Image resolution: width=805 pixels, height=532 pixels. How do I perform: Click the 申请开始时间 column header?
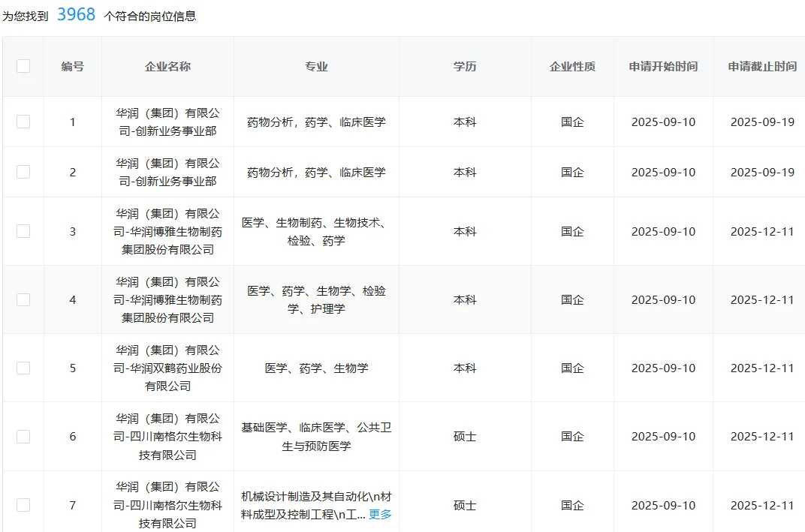point(663,66)
